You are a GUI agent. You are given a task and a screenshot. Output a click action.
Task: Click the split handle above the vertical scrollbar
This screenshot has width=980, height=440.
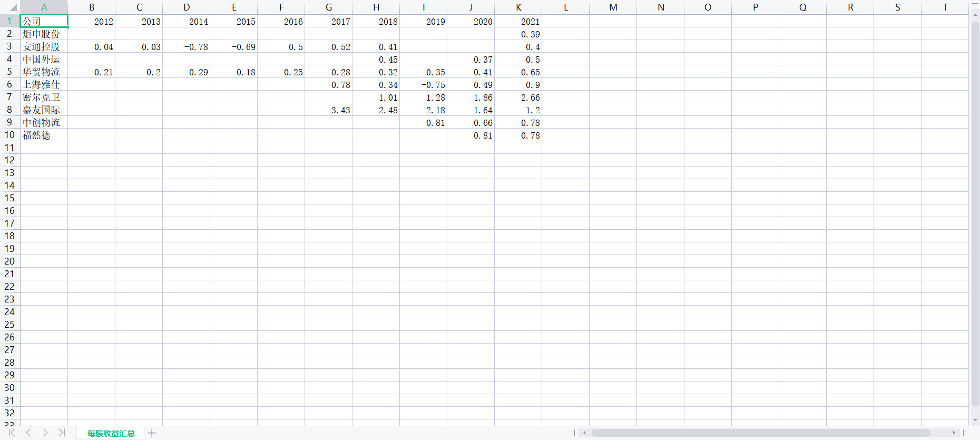(975, 5)
